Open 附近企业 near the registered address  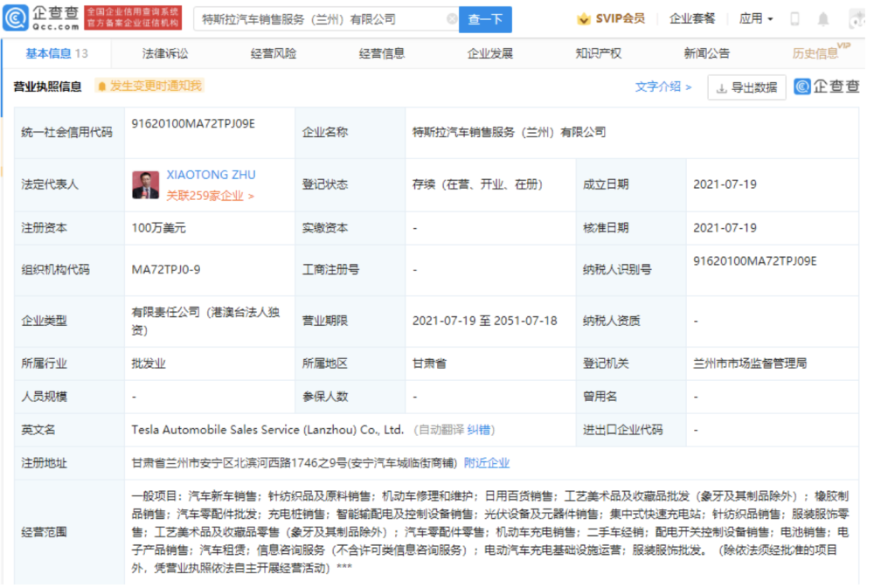click(x=487, y=462)
